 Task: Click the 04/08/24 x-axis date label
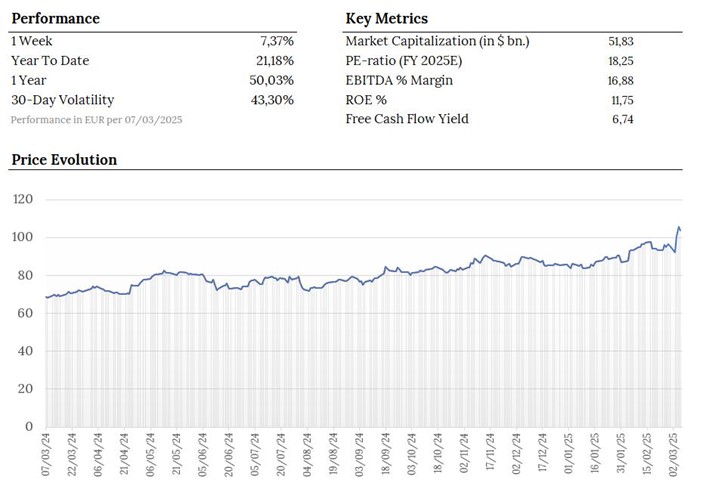point(307,455)
